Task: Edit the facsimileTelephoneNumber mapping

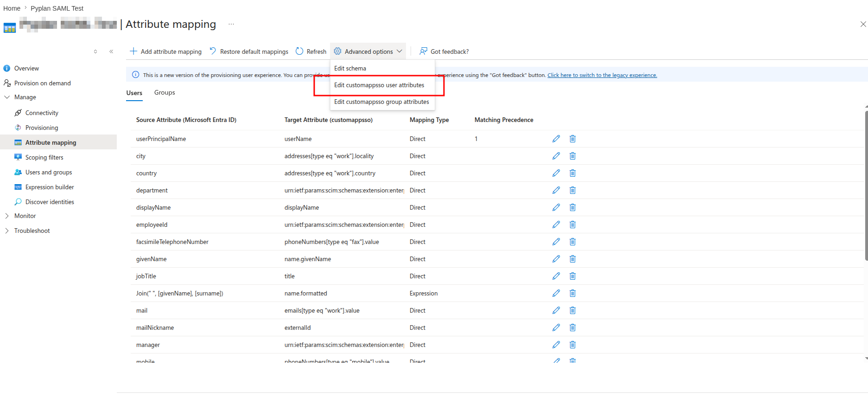Action: click(x=556, y=242)
